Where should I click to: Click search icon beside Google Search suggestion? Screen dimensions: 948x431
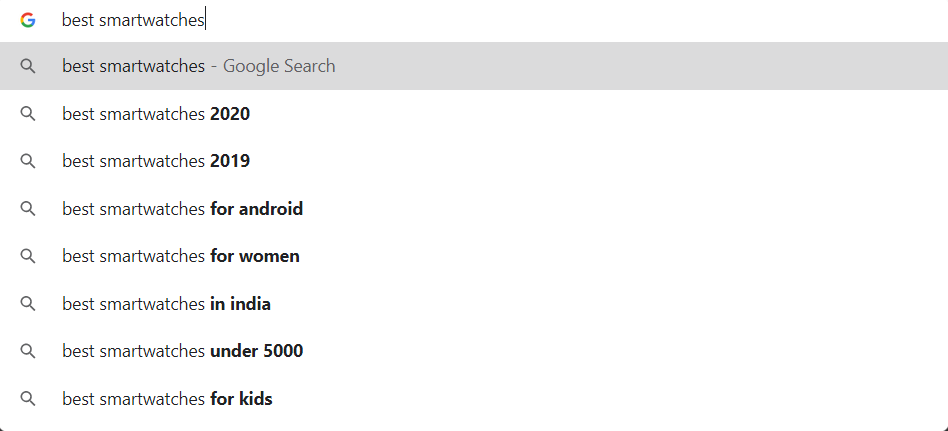(x=27, y=66)
